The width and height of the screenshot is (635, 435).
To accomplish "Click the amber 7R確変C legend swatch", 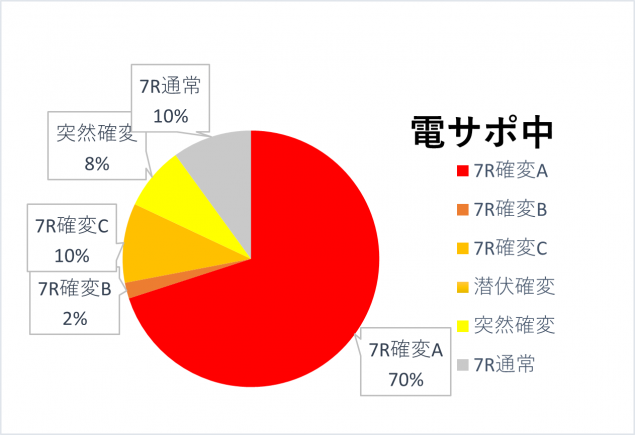I will pyautogui.click(x=462, y=248).
